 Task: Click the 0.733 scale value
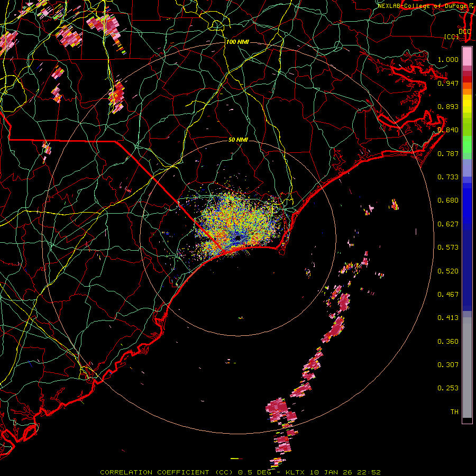[448, 177]
